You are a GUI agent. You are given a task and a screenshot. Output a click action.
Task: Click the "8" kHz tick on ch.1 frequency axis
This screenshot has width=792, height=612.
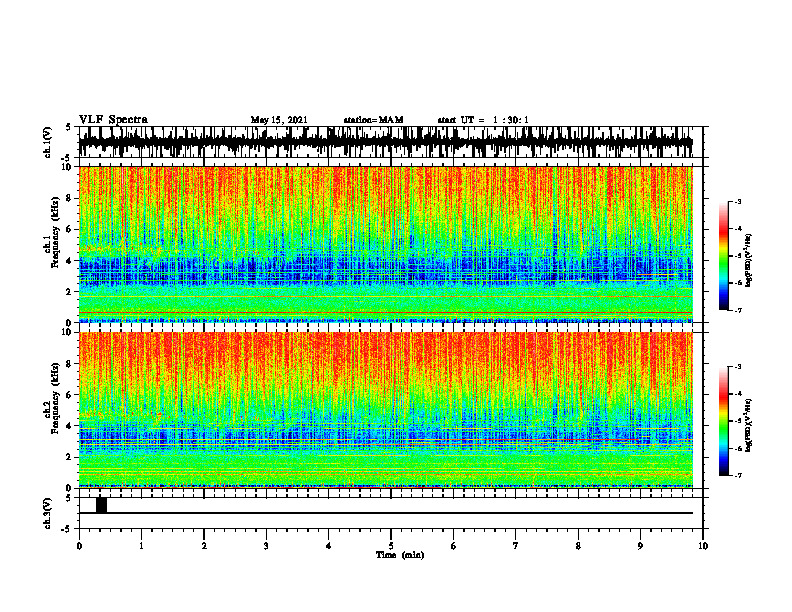[69, 198]
